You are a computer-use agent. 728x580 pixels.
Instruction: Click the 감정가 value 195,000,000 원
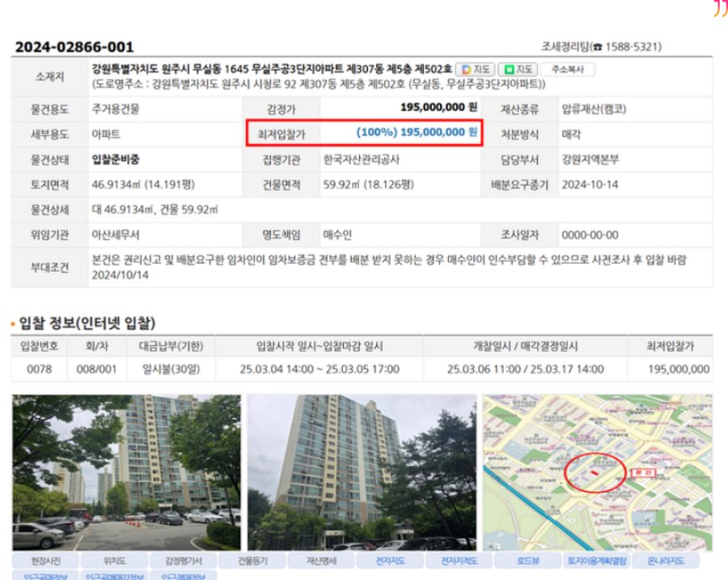(x=438, y=108)
